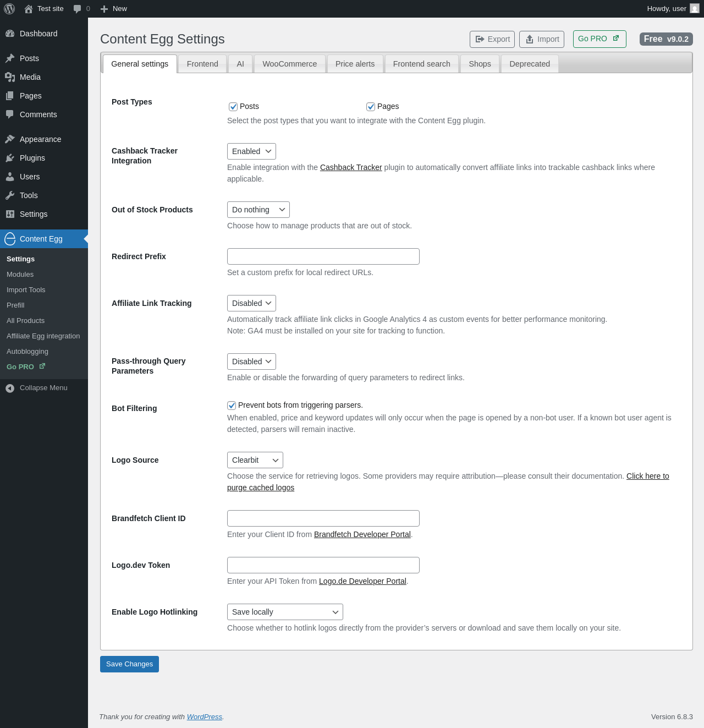Viewport: 704px width, 728px height.
Task: Visit the WordPress footer link
Action: (205, 716)
